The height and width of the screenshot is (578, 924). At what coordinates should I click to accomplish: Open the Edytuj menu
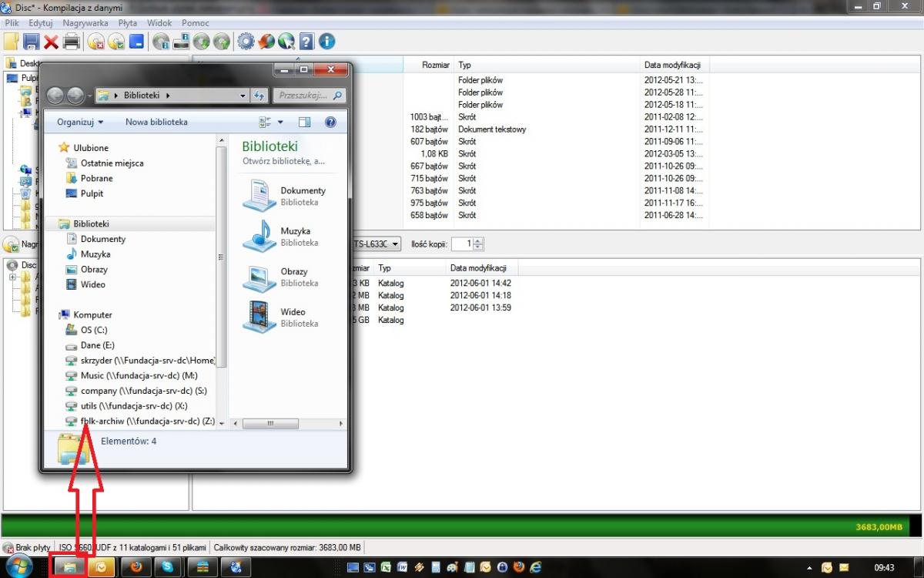coord(40,23)
